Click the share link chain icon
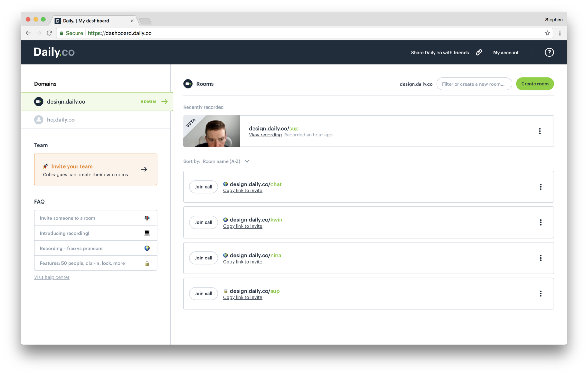The width and height of the screenshot is (588, 375). pos(479,52)
